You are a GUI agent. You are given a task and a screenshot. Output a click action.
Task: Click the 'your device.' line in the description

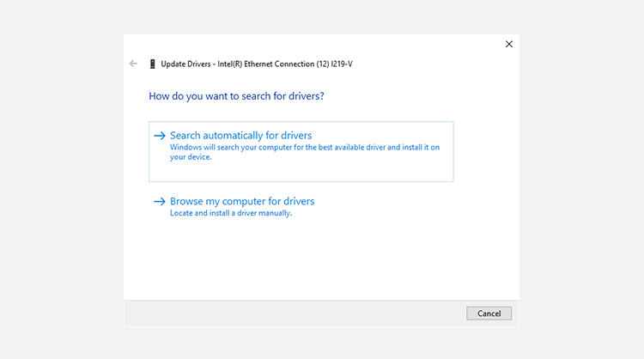[x=191, y=157]
